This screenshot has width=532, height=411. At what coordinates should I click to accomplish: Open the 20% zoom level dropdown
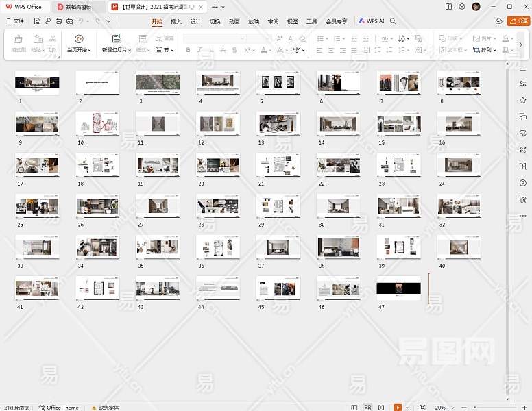coord(443,408)
